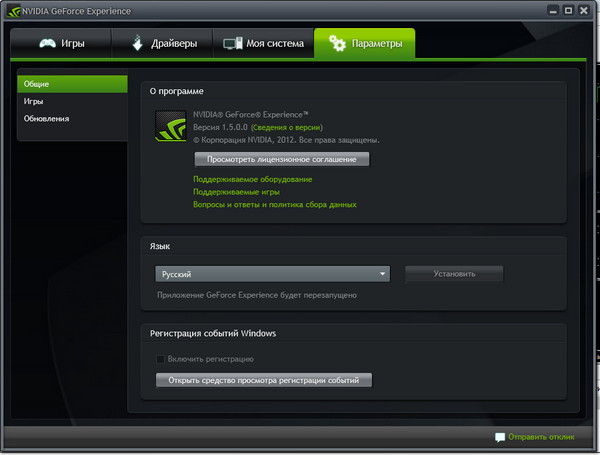Click the language dropdown arrow

[x=383, y=274]
